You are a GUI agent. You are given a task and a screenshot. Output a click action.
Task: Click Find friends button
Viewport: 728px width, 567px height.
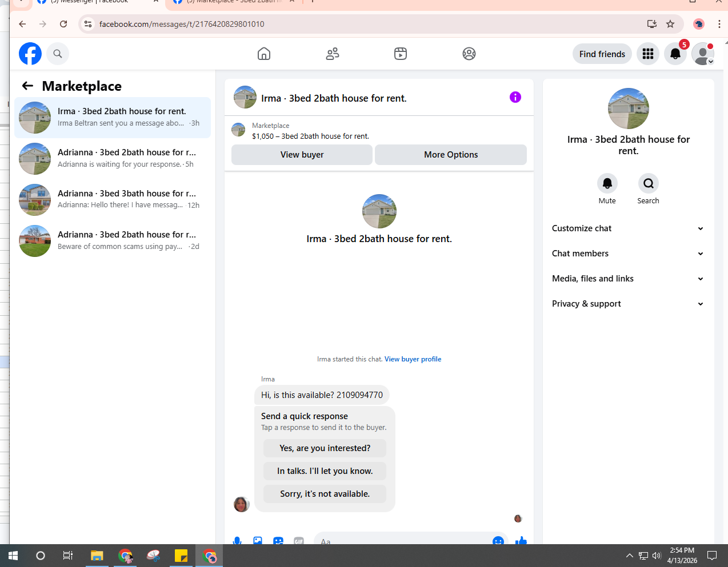(602, 54)
